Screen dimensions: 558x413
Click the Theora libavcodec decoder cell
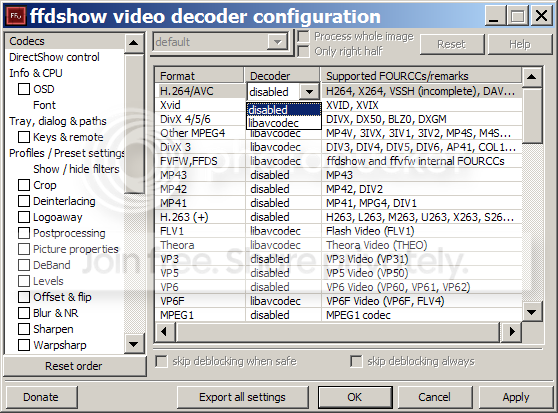pos(282,245)
